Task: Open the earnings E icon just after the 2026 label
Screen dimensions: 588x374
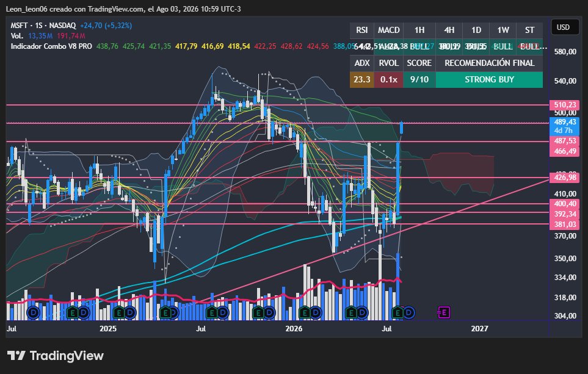Action: pyautogui.click(x=305, y=312)
